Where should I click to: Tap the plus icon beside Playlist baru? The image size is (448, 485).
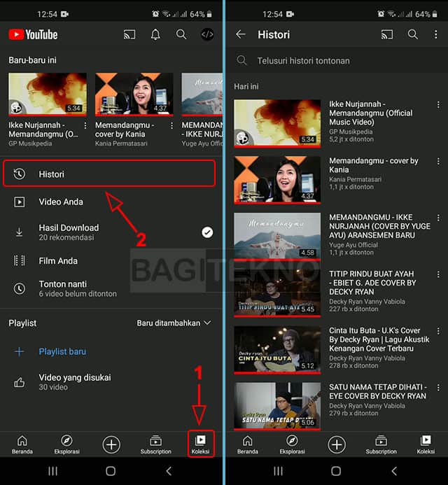[x=19, y=352]
